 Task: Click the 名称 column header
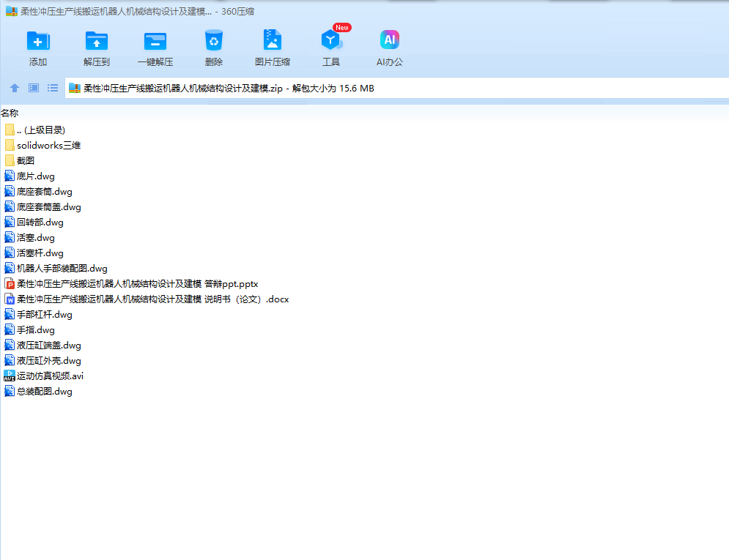(10, 113)
